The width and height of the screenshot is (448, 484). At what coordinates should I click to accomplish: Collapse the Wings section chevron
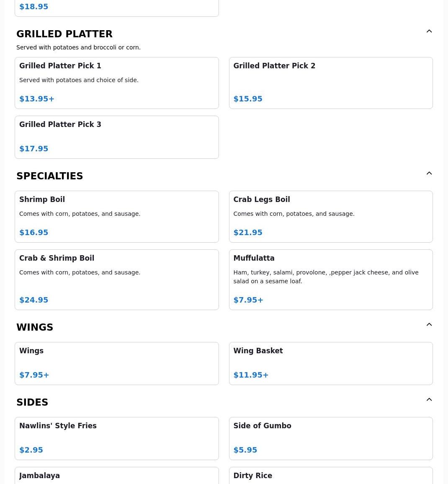click(x=429, y=325)
